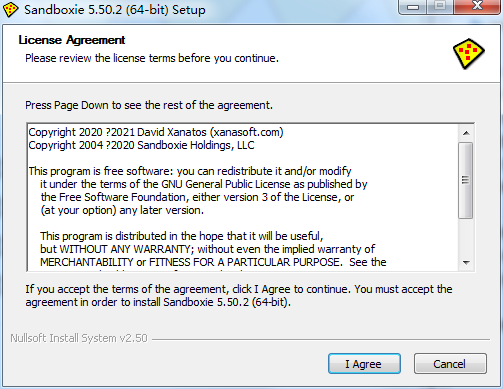This screenshot has width=503, height=389.
Task: Close the Sandboxie Setup window
Action: pyautogui.click(x=477, y=7)
